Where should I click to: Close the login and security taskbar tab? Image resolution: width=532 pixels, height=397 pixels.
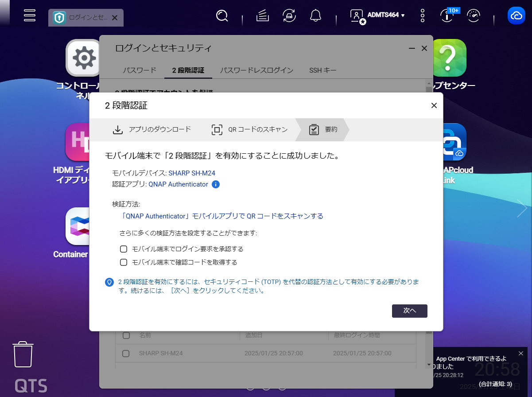(115, 18)
